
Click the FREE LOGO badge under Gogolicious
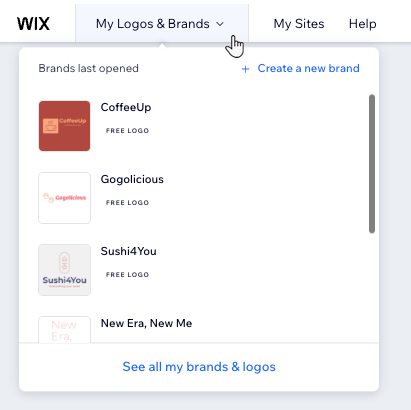tap(127, 203)
